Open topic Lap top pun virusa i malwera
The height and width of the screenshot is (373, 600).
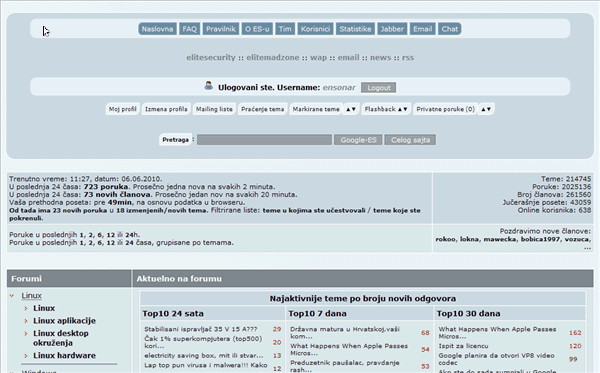tap(205, 365)
